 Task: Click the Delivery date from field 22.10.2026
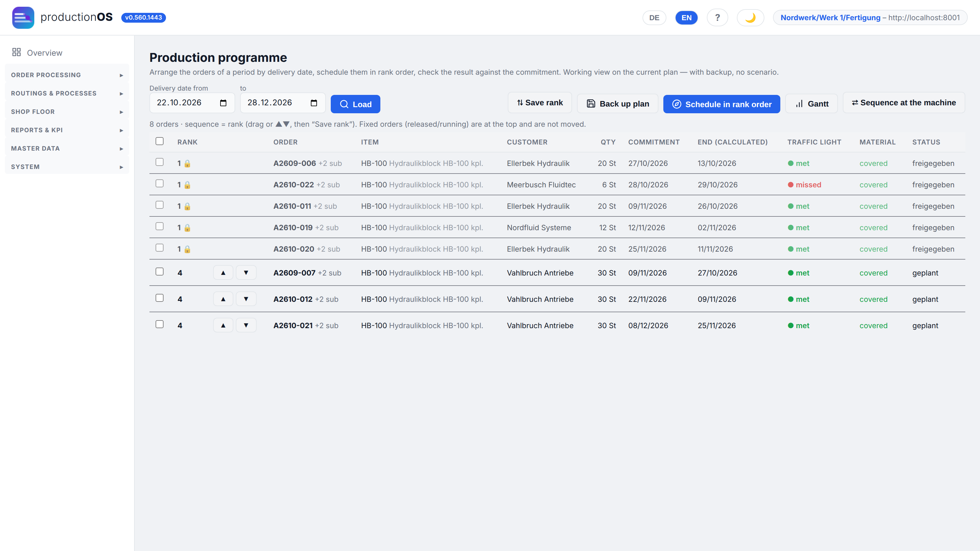click(x=192, y=103)
